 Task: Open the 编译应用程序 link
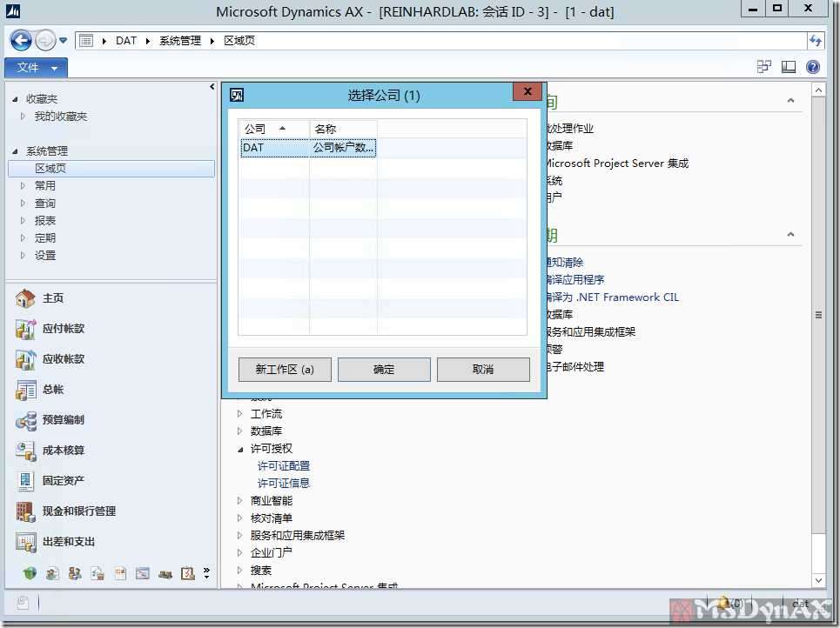(x=575, y=279)
